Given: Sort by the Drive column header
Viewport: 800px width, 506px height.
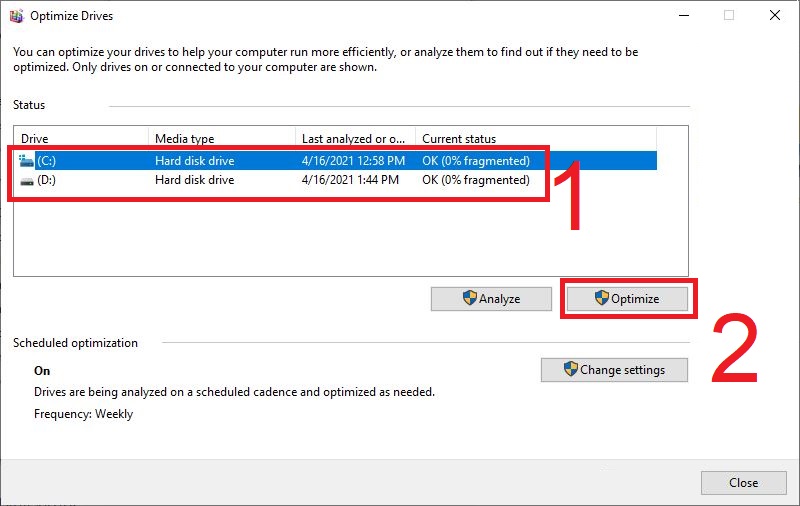Looking at the screenshot, I should (80, 139).
